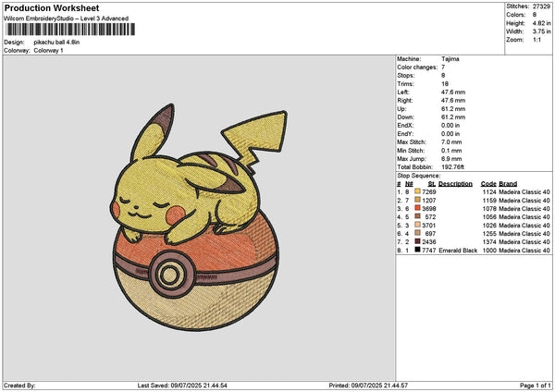Click thread code 1124

click(489, 192)
